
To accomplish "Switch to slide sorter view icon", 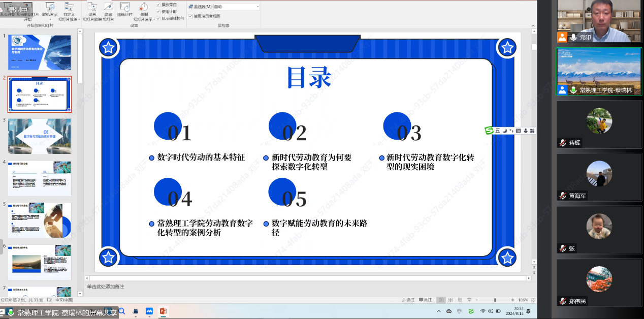I will [x=450, y=300].
